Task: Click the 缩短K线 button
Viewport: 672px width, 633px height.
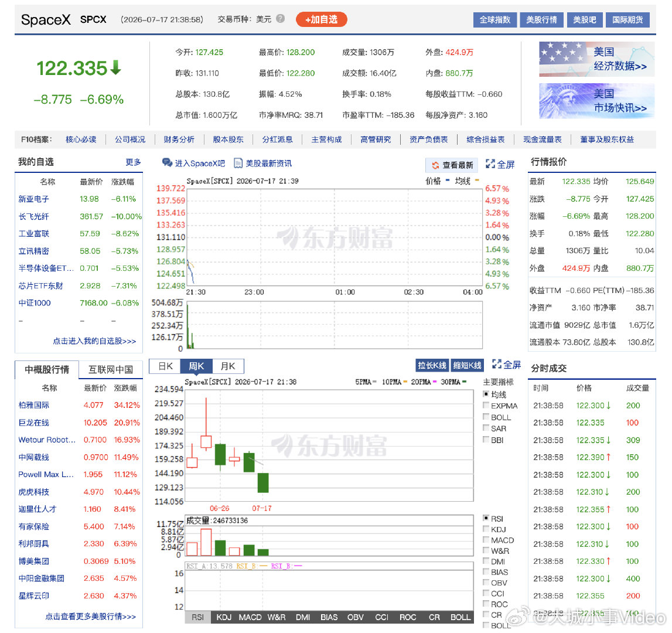Action: [x=467, y=365]
